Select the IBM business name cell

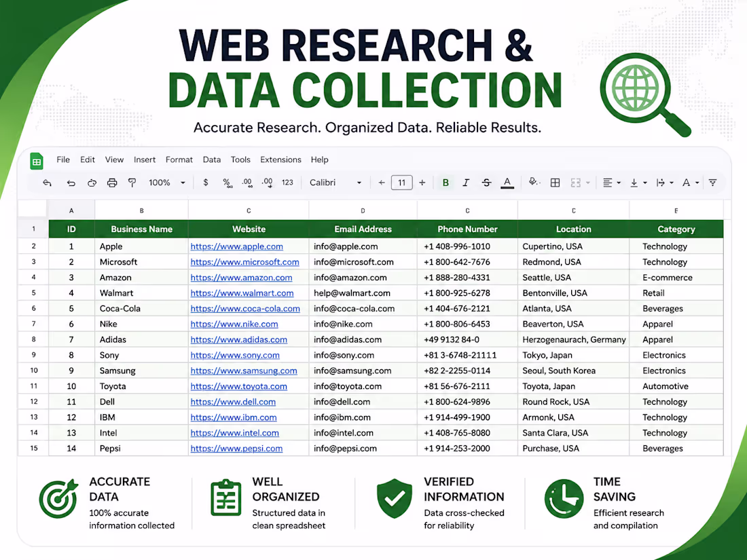(141, 417)
